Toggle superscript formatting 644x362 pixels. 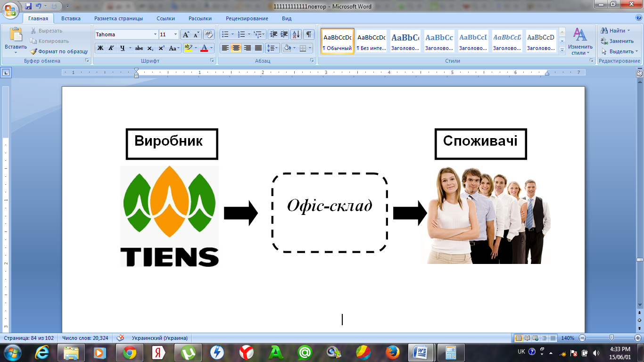[161, 48]
